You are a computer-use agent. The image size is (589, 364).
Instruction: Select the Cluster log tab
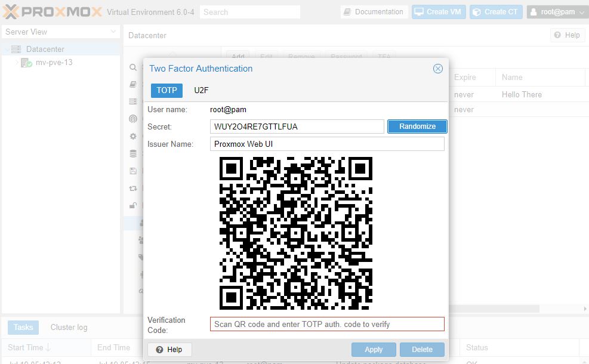(x=69, y=327)
